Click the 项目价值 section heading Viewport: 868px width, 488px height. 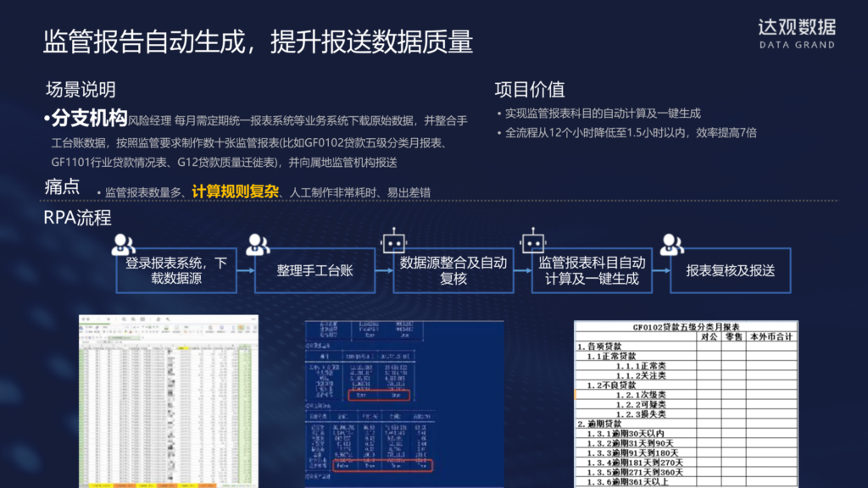[x=529, y=89]
